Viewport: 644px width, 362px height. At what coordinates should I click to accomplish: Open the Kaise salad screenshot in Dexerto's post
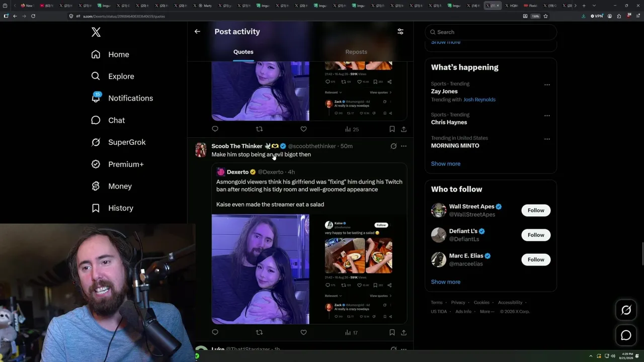click(358, 269)
